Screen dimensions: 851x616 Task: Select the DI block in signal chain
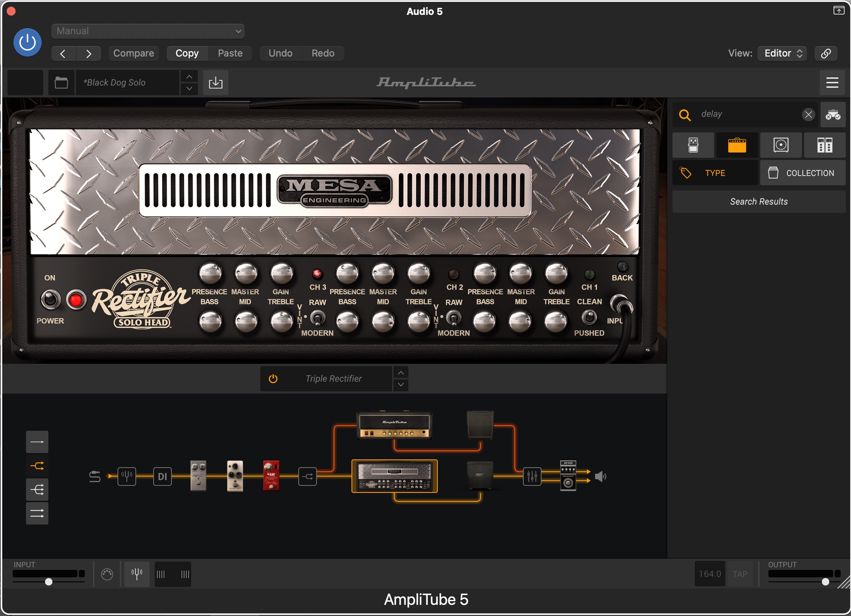[163, 477]
